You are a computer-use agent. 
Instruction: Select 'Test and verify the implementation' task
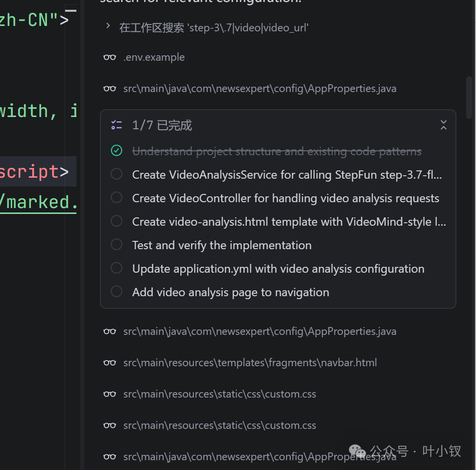click(222, 245)
